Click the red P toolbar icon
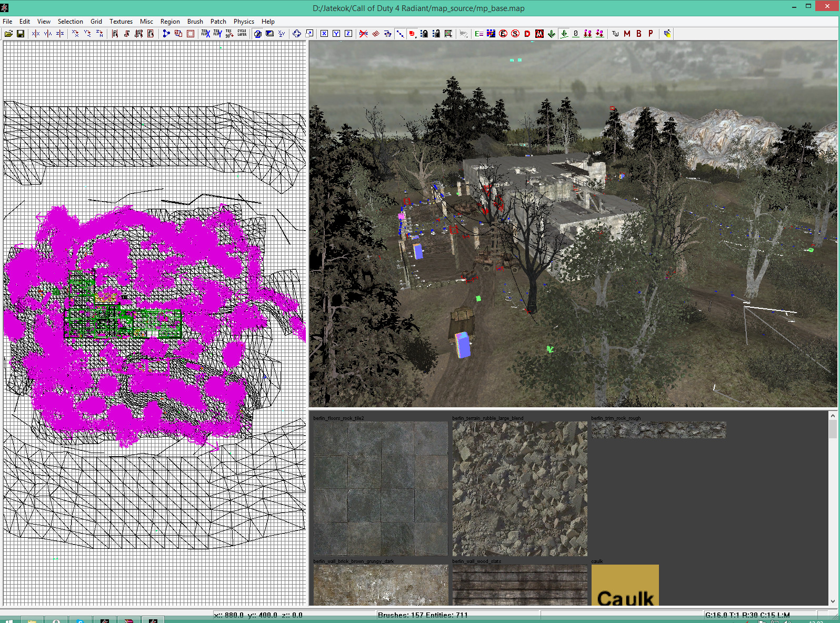This screenshot has height=623, width=840. 651,34
